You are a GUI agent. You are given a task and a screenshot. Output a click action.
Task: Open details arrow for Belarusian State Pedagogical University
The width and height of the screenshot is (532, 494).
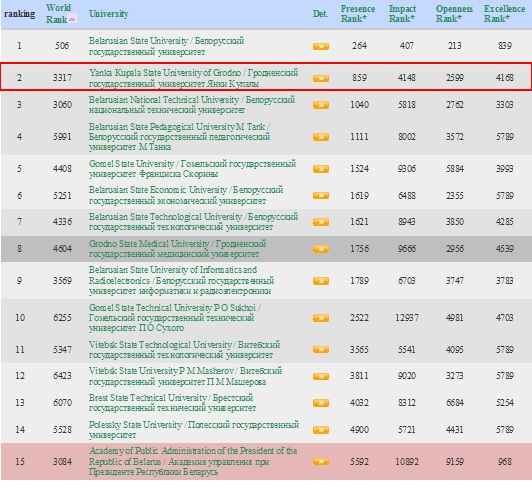point(321,137)
